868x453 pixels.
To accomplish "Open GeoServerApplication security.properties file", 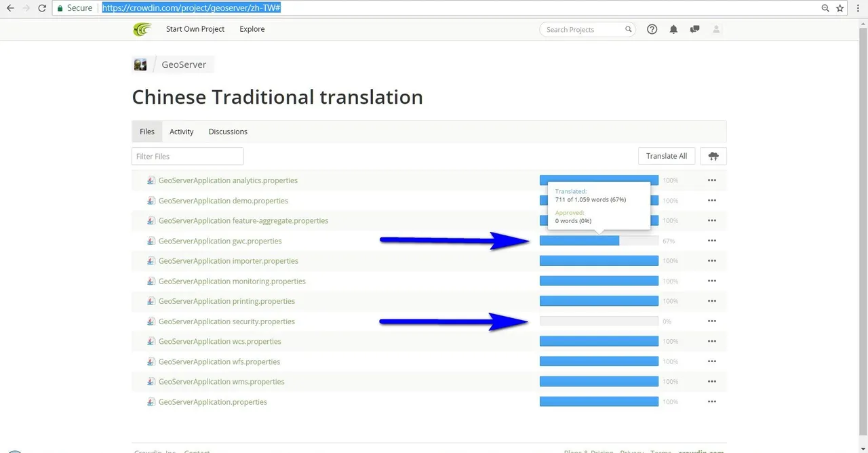I will (226, 321).
